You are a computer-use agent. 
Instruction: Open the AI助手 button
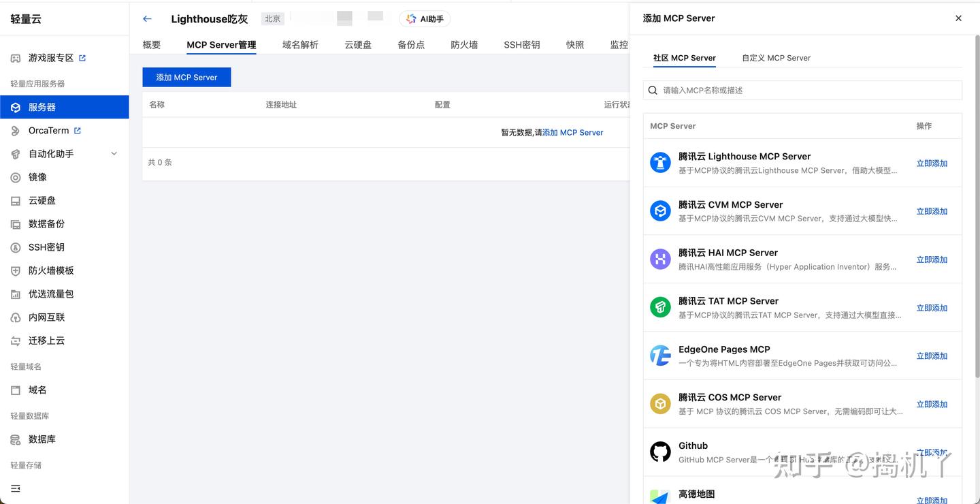[x=425, y=19]
